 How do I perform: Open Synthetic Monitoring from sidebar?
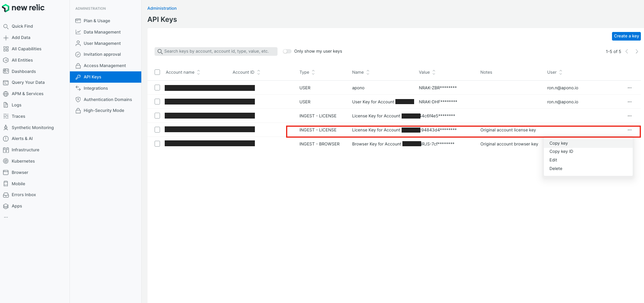click(32, 128)
